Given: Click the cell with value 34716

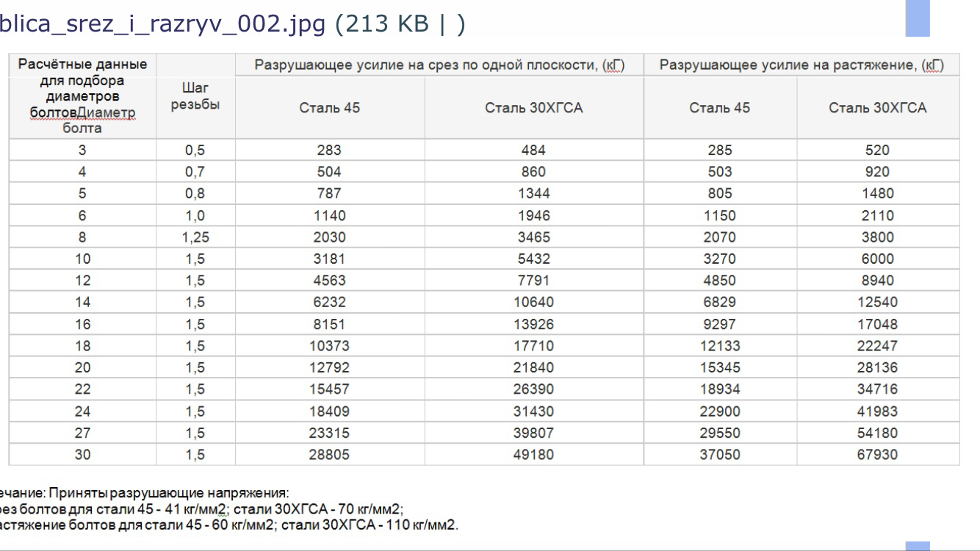Looking at the screenshot, I should (x=877, y=389).
